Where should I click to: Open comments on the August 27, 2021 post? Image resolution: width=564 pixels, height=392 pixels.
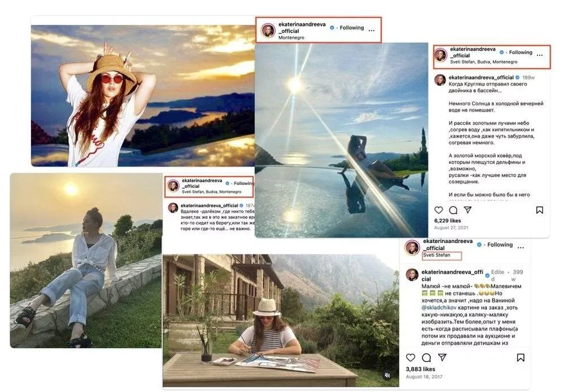[x=453, y=210]
